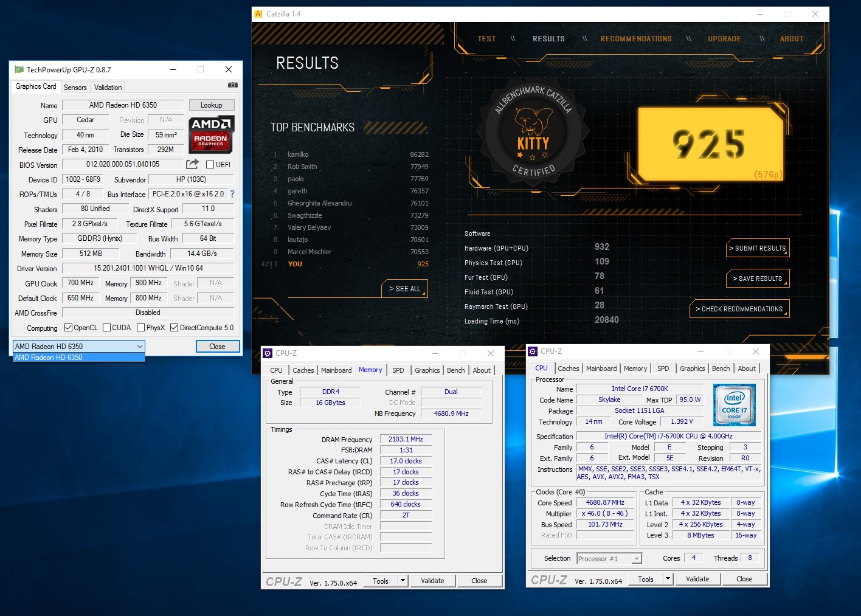Click the DRAM Frequency value 2103.1 MHz
This screenshot has width=861, height=616.
tap(406, 439)
